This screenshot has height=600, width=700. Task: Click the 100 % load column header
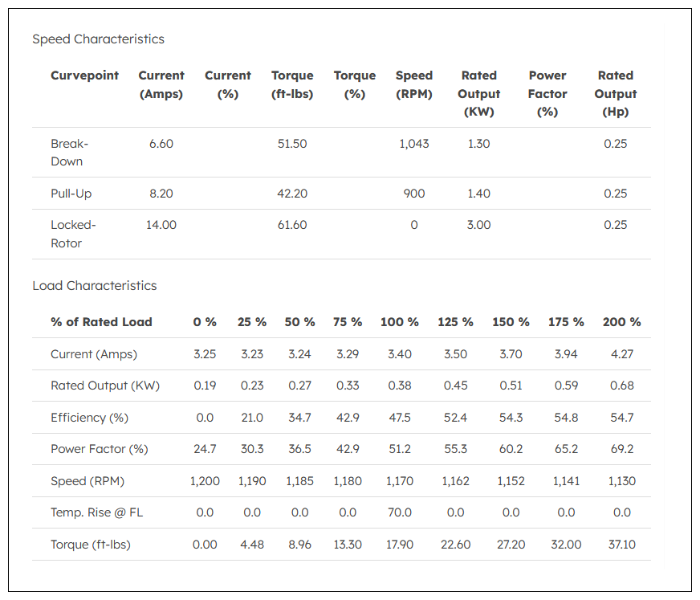pos(400,322)
